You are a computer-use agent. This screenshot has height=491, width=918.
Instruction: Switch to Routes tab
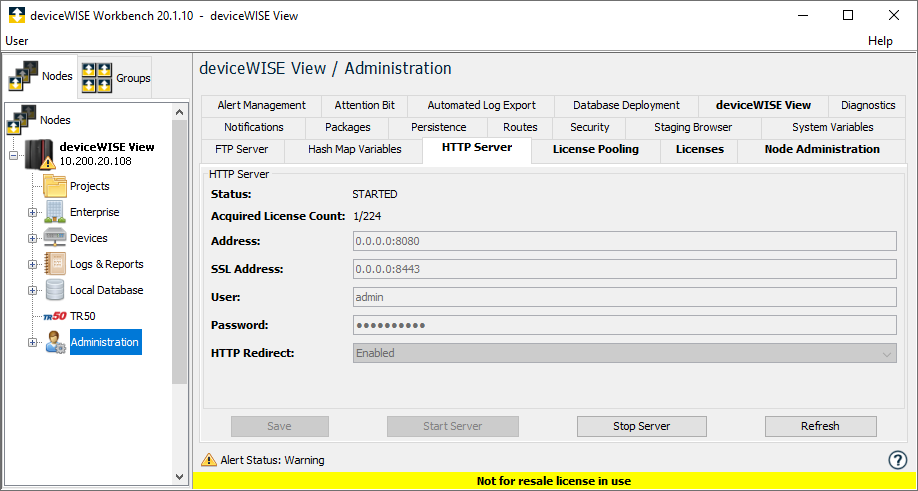[520, 127]
